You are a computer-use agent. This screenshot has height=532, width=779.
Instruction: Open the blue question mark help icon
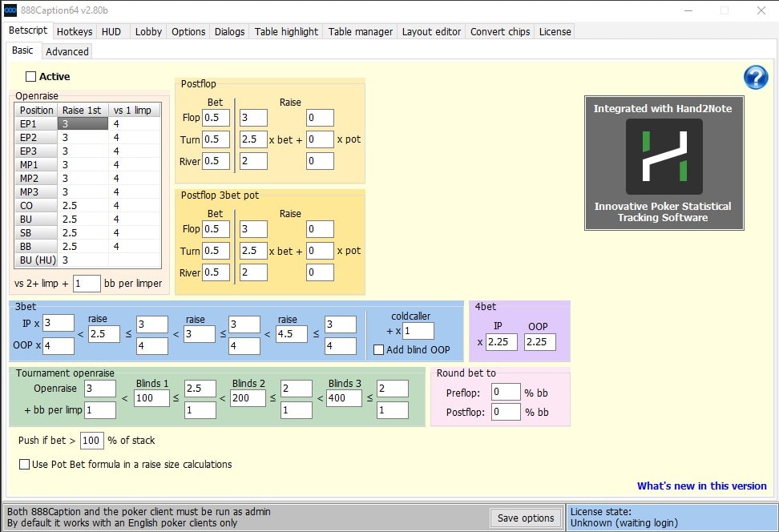click(756, 78)
